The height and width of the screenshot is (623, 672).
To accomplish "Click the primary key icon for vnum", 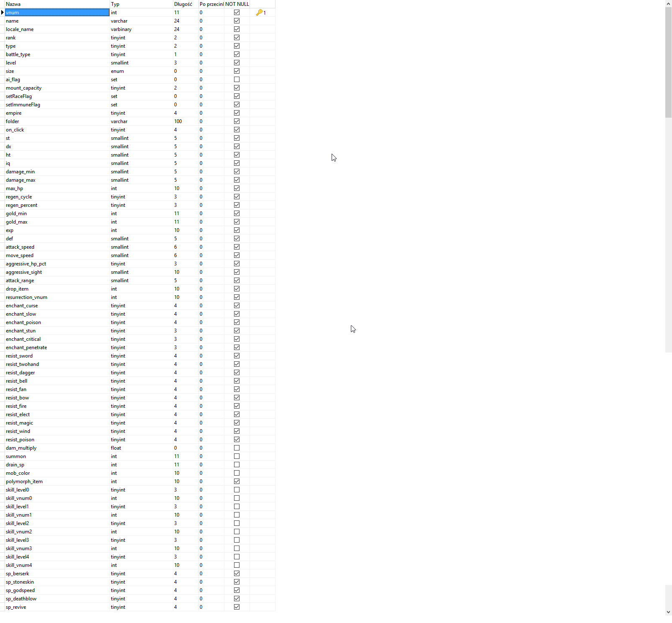I will pyautogui.click(x=259, y=13).
